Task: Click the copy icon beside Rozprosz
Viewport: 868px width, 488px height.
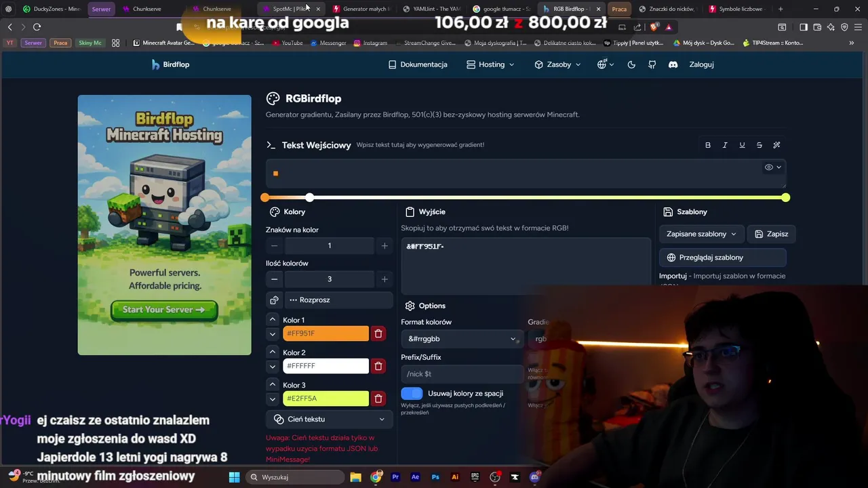Action: pos(274,300)
